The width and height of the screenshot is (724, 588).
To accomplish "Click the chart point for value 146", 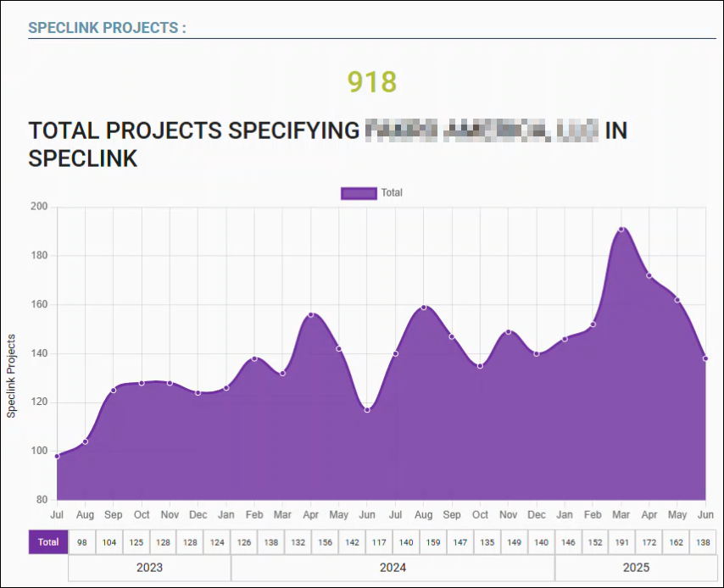I will point(565,339).
